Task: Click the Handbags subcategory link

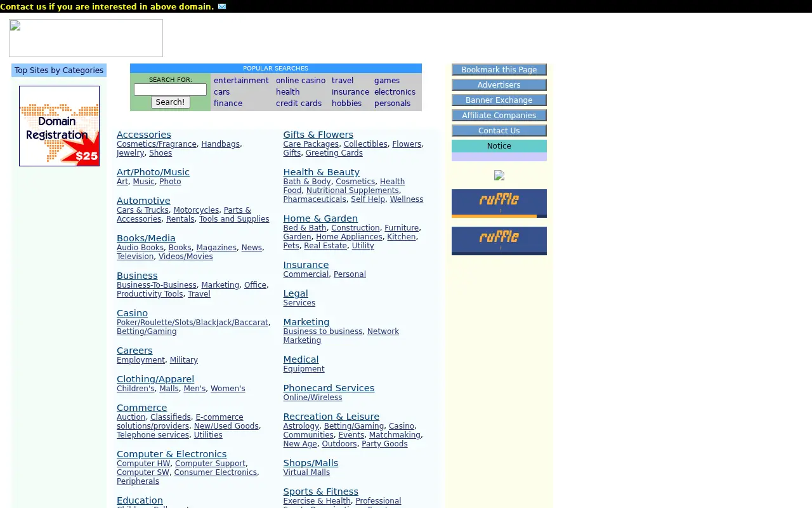Action: pos(220,144)
